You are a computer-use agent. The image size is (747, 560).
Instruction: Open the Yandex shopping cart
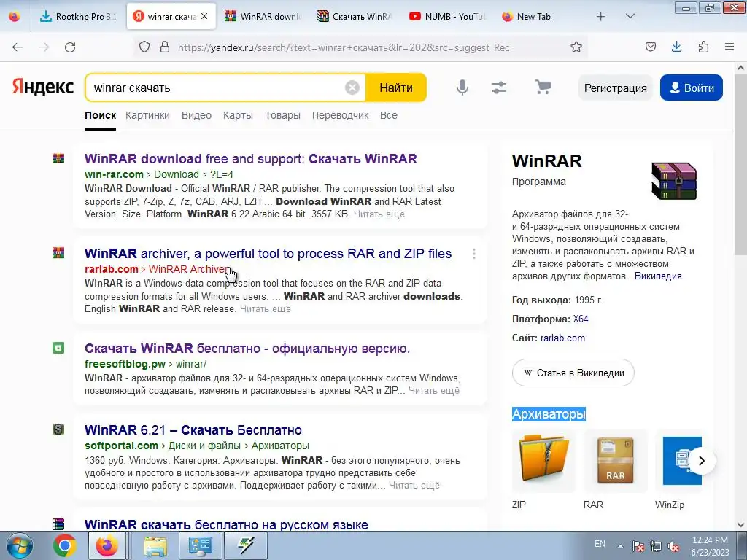(543, 87)
